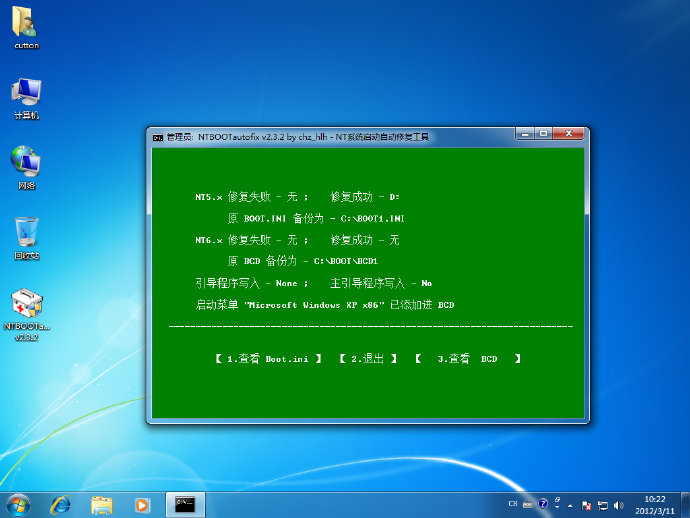Launch Internet Explorer from the taskbar

pyautogui.click(x=60, y=505)
